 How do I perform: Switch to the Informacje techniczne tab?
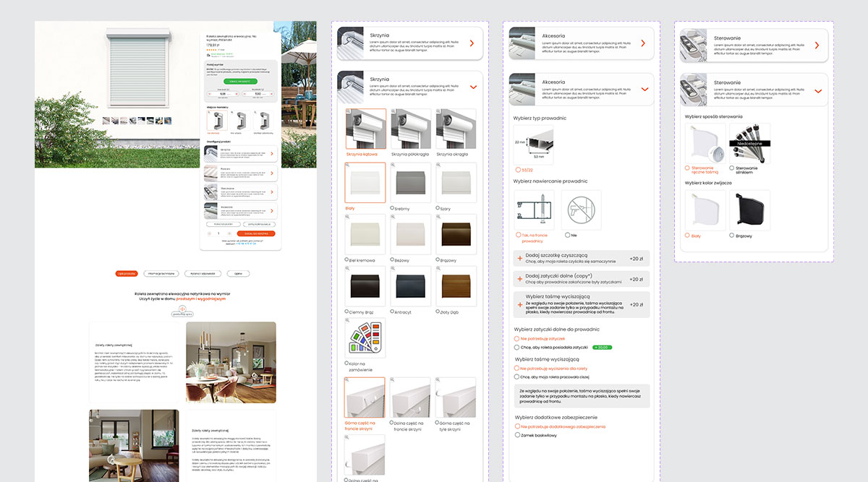(161, 274)
